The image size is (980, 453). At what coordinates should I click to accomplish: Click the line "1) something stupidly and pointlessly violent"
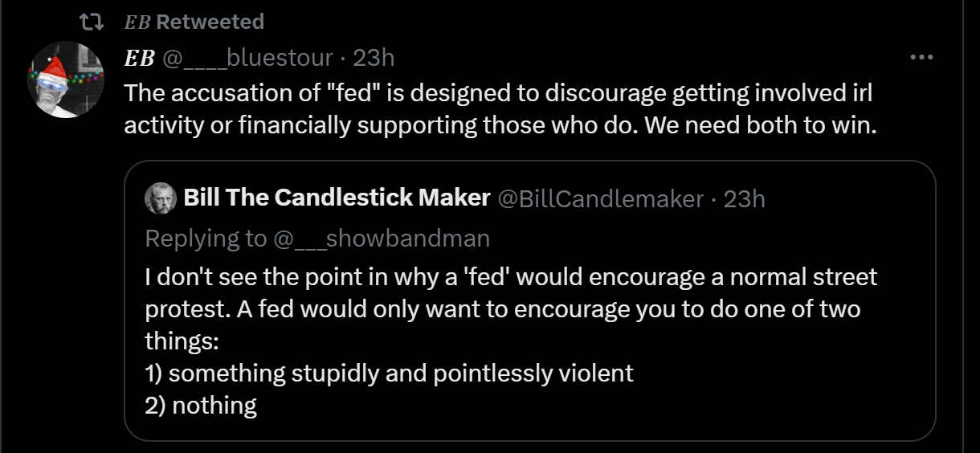(x=390, y=373)
